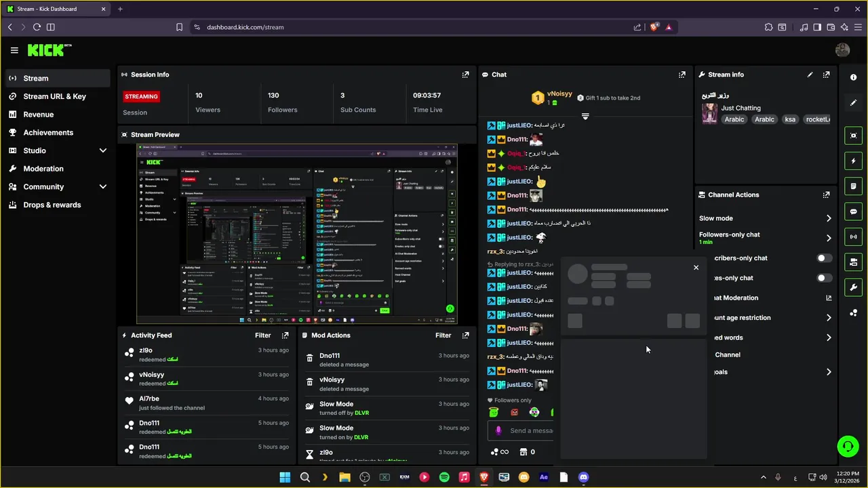Toggle chat bubble widget in right rail
Screen dimensions: 868x488
pos(854,211)
